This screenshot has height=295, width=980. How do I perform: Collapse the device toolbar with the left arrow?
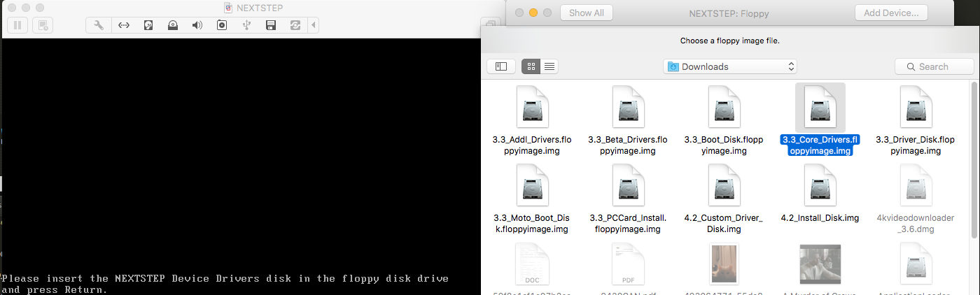click(x=314, y=25)
